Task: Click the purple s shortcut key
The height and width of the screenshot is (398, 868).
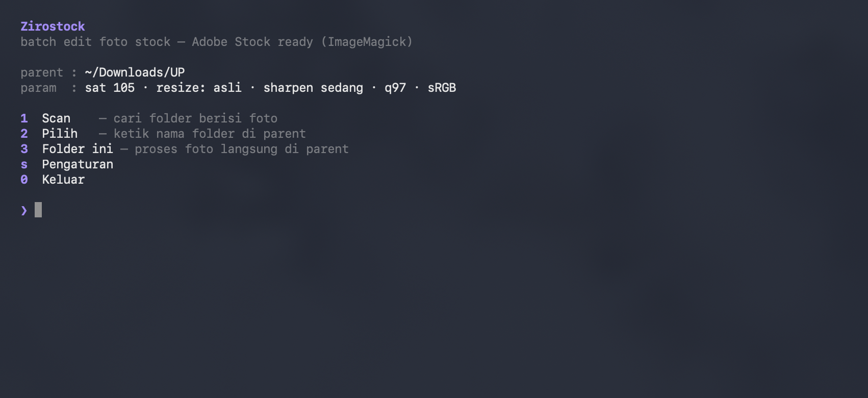Action: [24, 165]
